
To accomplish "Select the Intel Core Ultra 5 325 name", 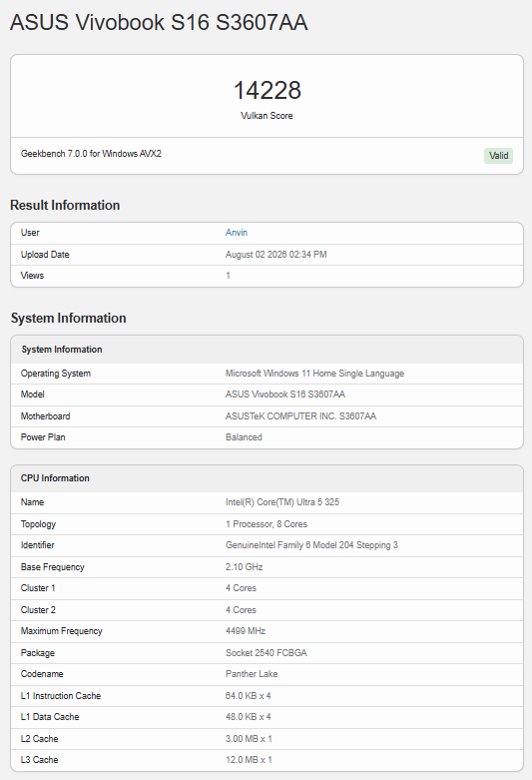I will 282,502.
